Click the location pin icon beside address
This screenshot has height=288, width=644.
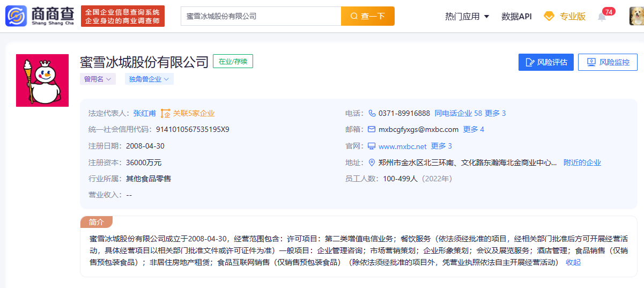[x=372, y=163]
